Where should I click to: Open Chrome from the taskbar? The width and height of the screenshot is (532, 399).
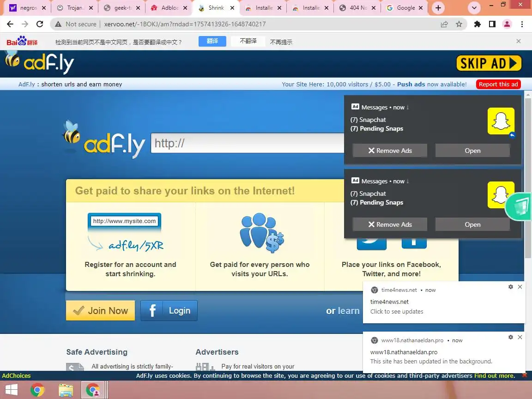click(x=37, y=390)
